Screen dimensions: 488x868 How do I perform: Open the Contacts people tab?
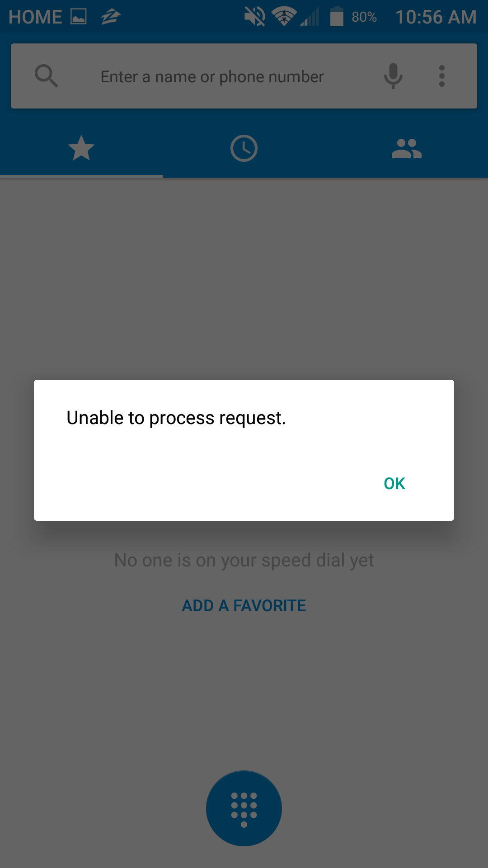tap(407, 148)
